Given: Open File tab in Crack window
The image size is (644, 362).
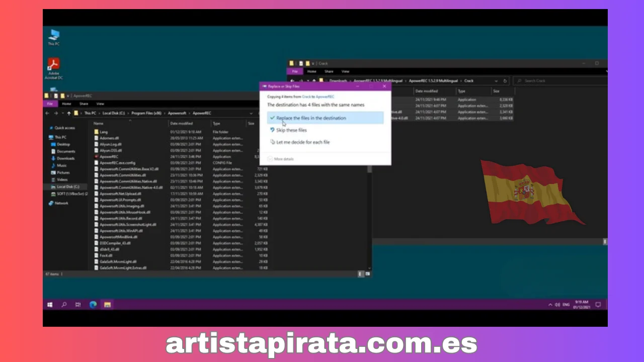Looking at the screenshot, I should pyautogui.click(x=295, y=71).
